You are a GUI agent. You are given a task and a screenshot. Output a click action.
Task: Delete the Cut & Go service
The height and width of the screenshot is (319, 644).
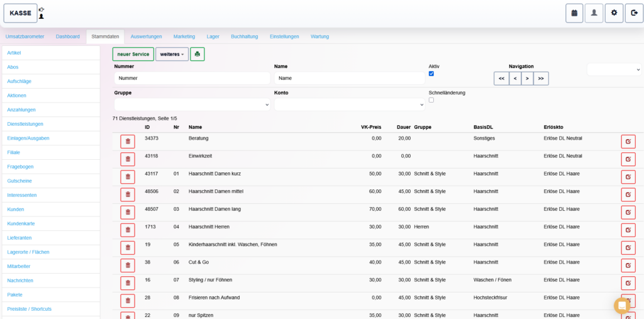coord(128,265)
